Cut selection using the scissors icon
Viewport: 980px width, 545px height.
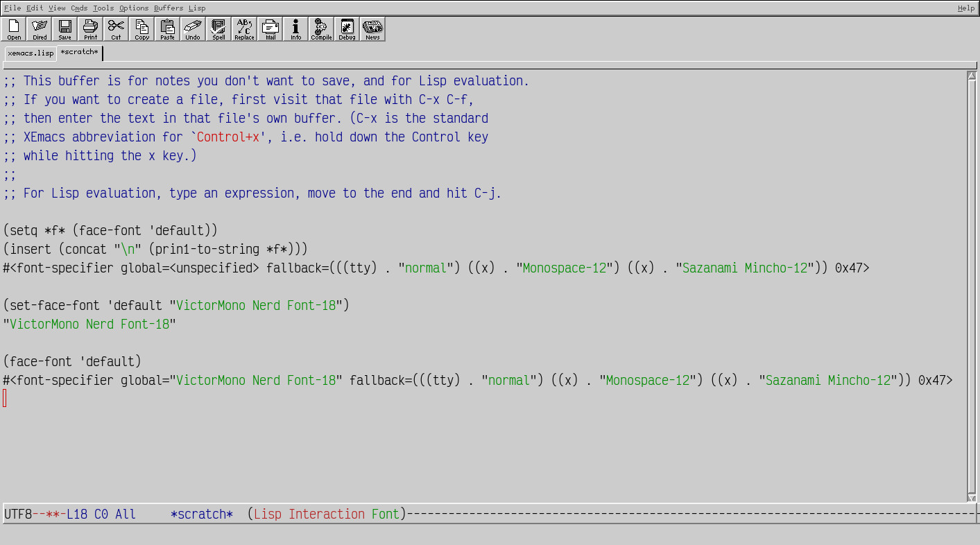tap(117, 29)
